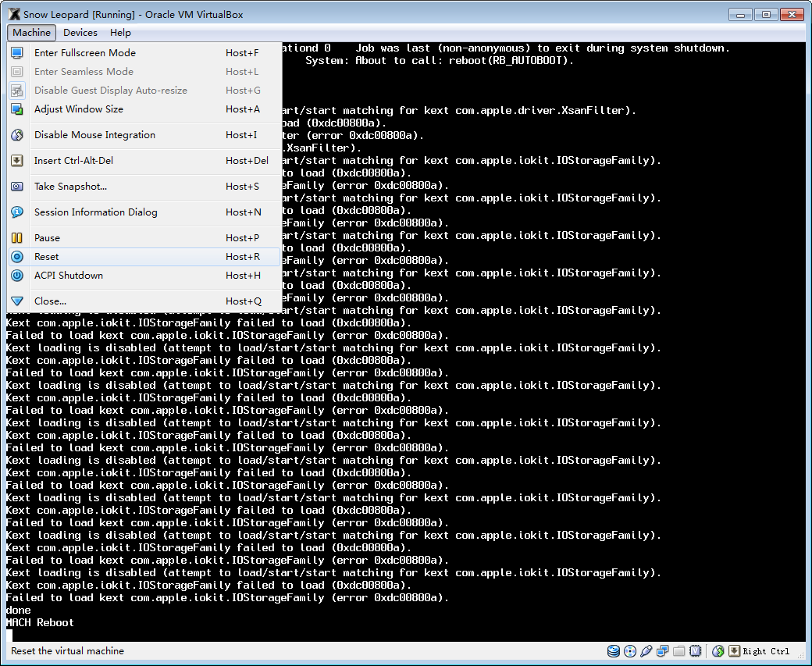The width and height of the screenshot is (812, 666).
Task: Choose Pause from the Machine menu
Action: (144, 237)
